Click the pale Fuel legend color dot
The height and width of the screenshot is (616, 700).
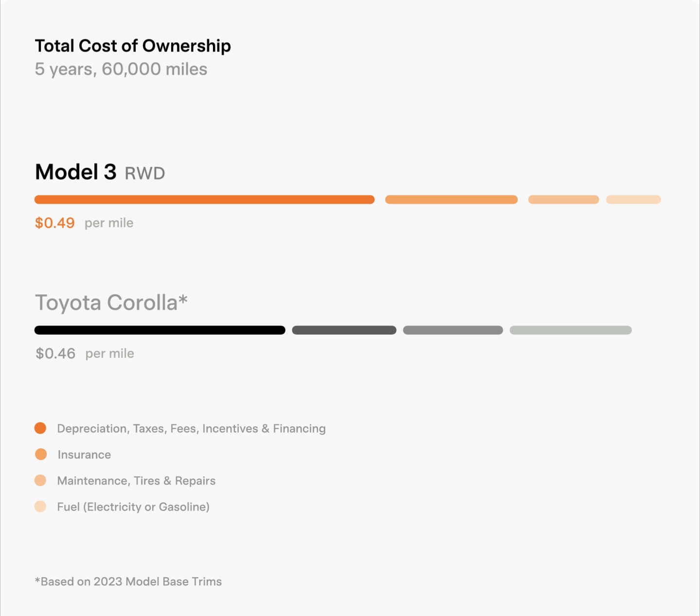[40, 507]
